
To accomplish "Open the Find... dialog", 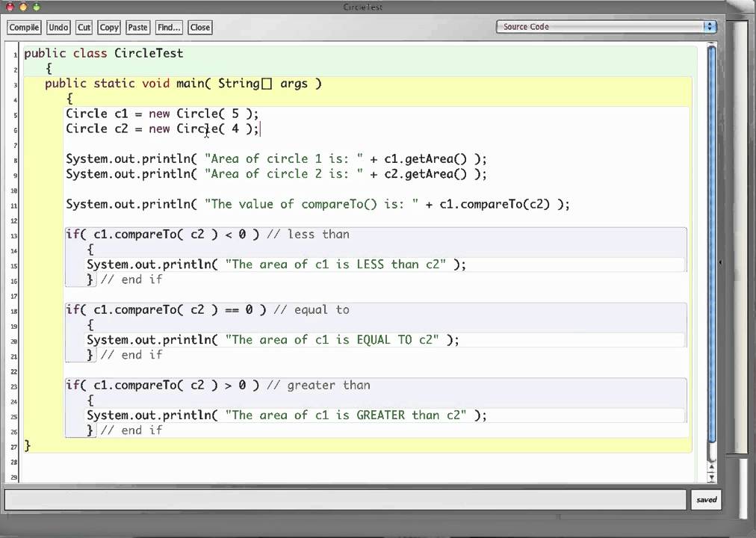I will pos(169,28).
